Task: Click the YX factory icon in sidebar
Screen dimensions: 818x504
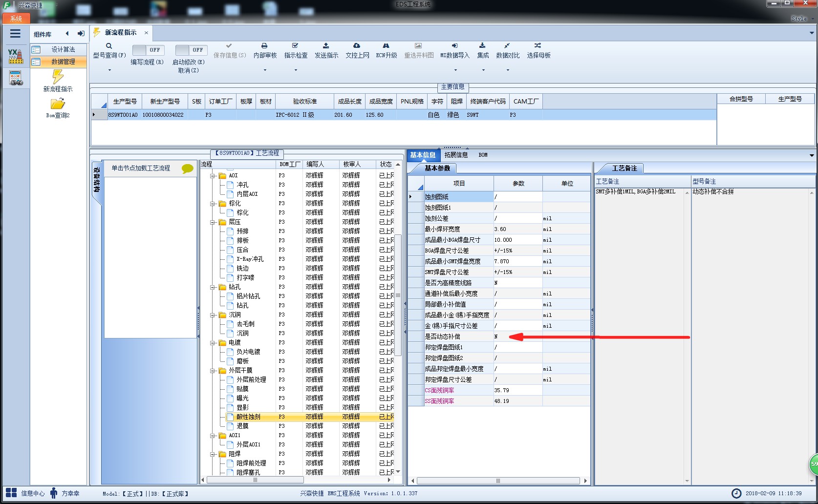Action: (16, 56)
